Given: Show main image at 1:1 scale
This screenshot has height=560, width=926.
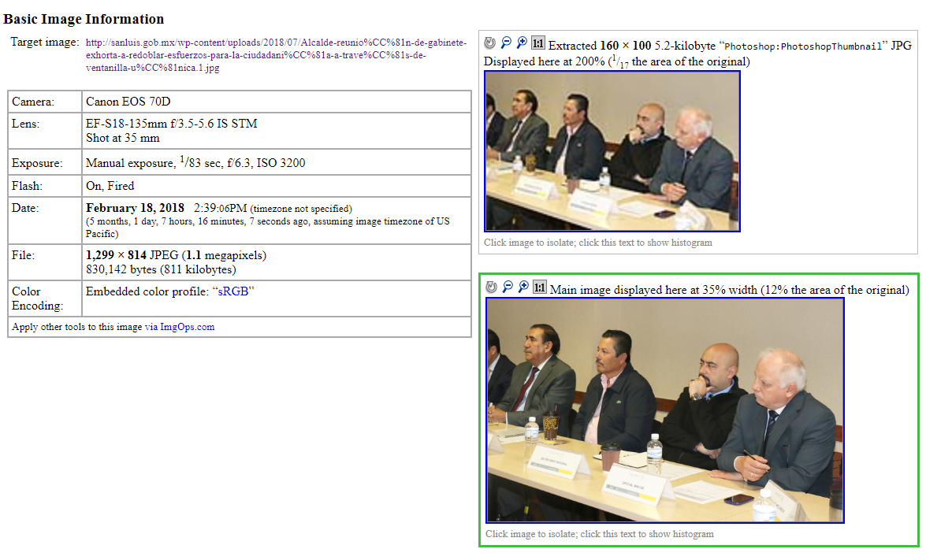Looking at the screenshot, I should [x=540, y=287].
